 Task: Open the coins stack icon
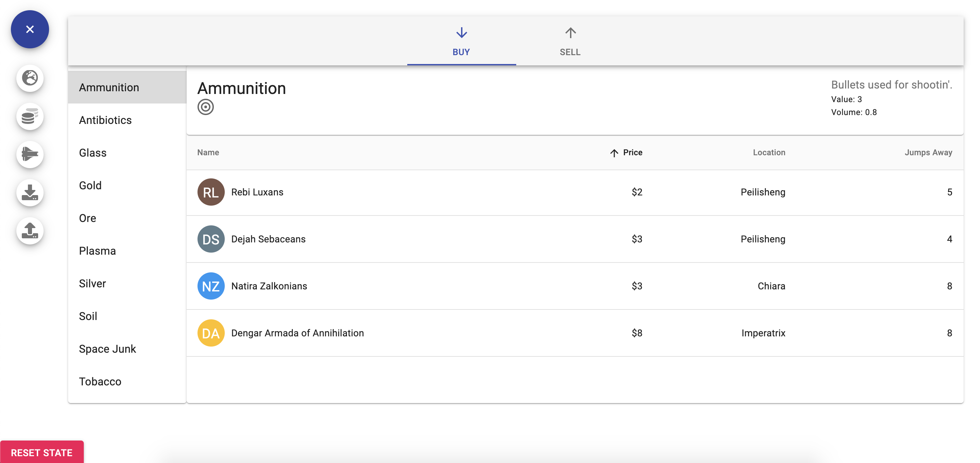[x=30, y=116]
